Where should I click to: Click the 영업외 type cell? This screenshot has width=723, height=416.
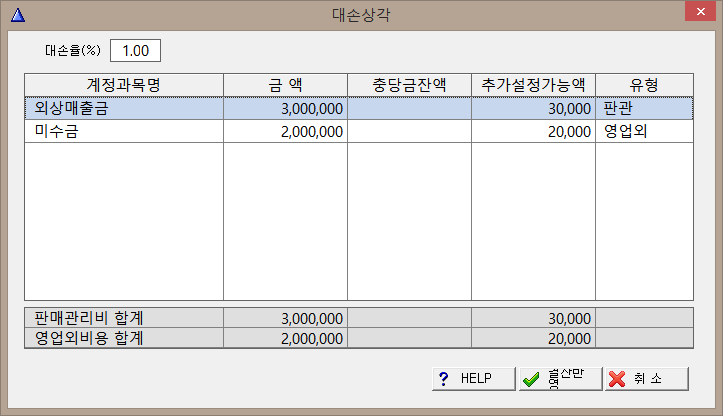tap(645, 131)
